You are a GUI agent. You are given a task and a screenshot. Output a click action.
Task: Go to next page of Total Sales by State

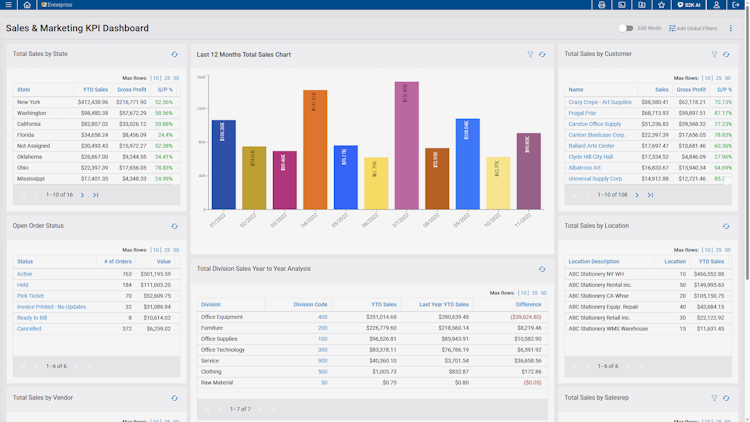(x=82, y=195)
